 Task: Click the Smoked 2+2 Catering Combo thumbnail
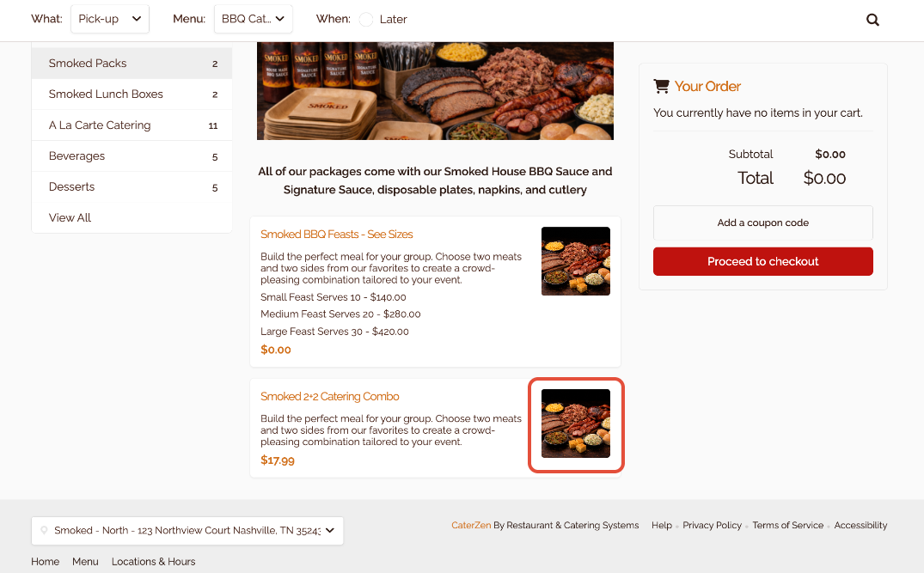point(576,424)
